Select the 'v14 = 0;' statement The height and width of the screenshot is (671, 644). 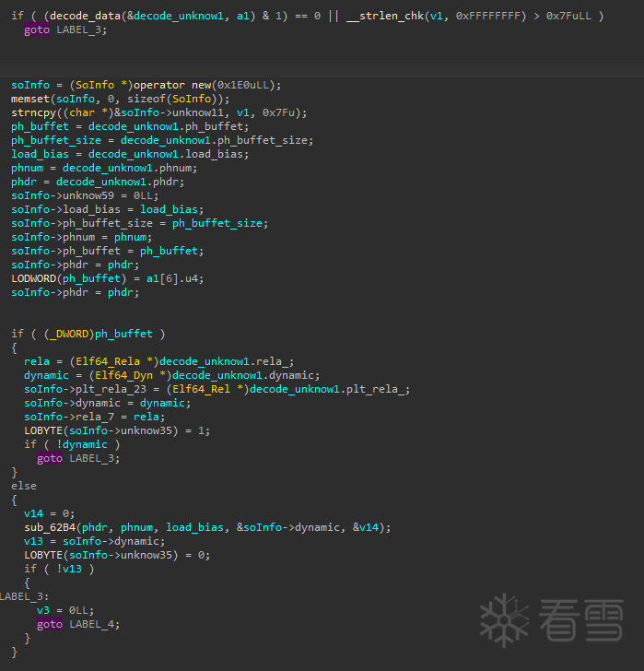click(x=49, y=513)
